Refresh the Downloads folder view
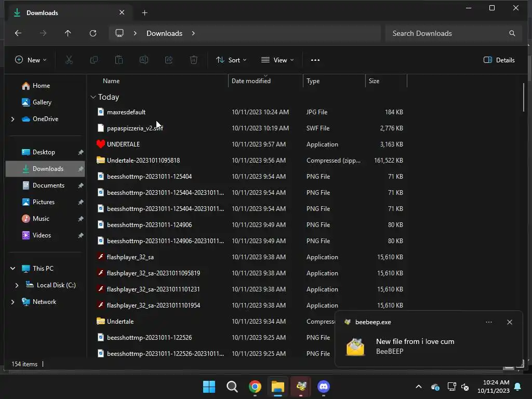This screenshot has width=532, height=399. tap(93, 33)
